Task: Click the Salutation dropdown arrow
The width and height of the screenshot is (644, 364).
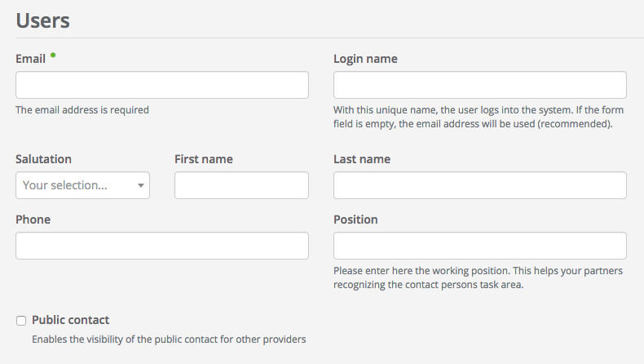Action: click(x=141, y=186)
